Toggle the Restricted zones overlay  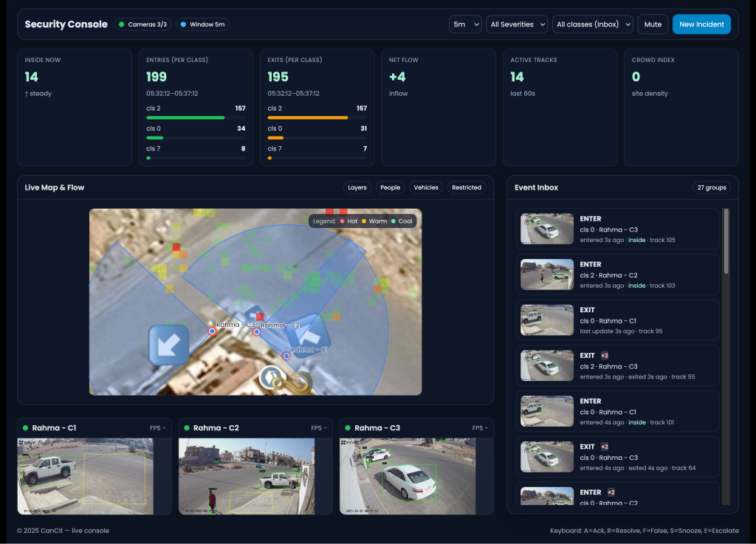(x=467, y=187)
